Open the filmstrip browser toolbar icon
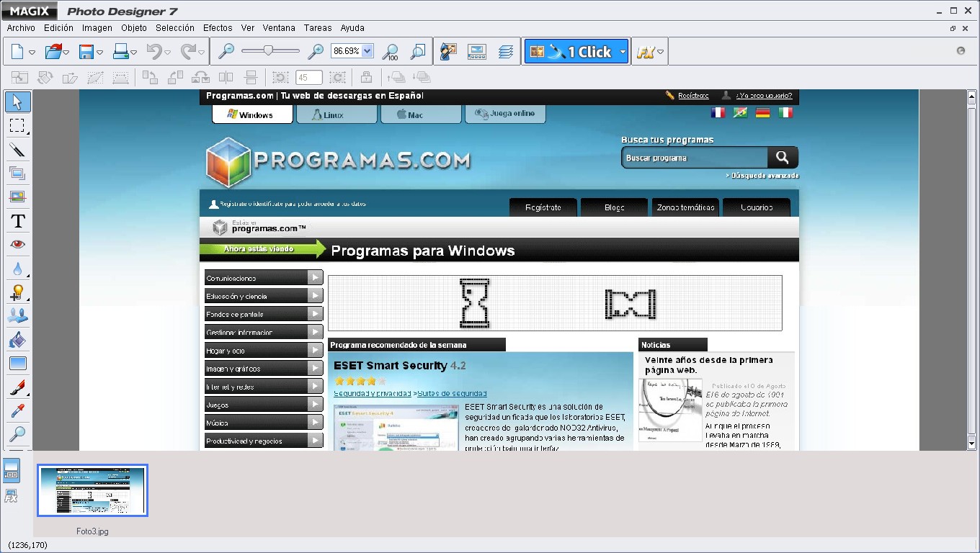The image size is (980, 553). pyautogui.click(x=477, y=52)
